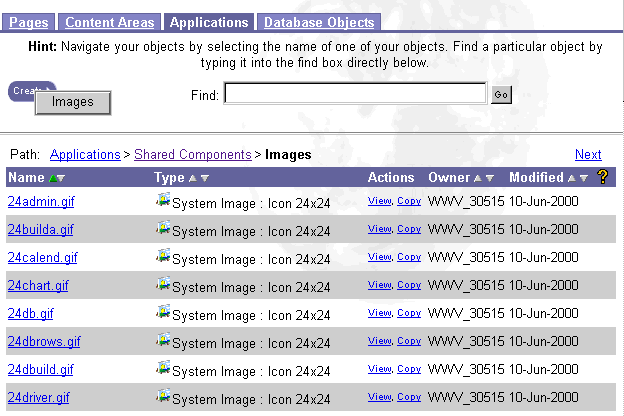Go to Next page of images
624x416 pixels.
pos(588,155)
